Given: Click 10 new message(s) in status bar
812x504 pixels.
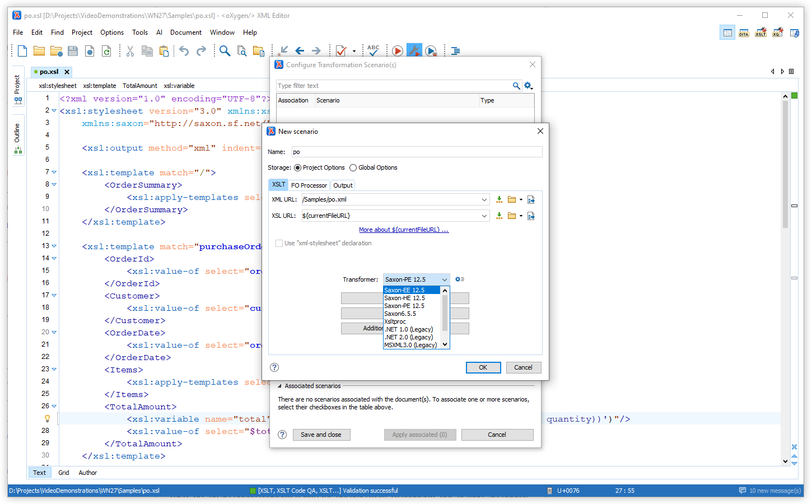Looking at the screenshot, I should pos(771,491).
